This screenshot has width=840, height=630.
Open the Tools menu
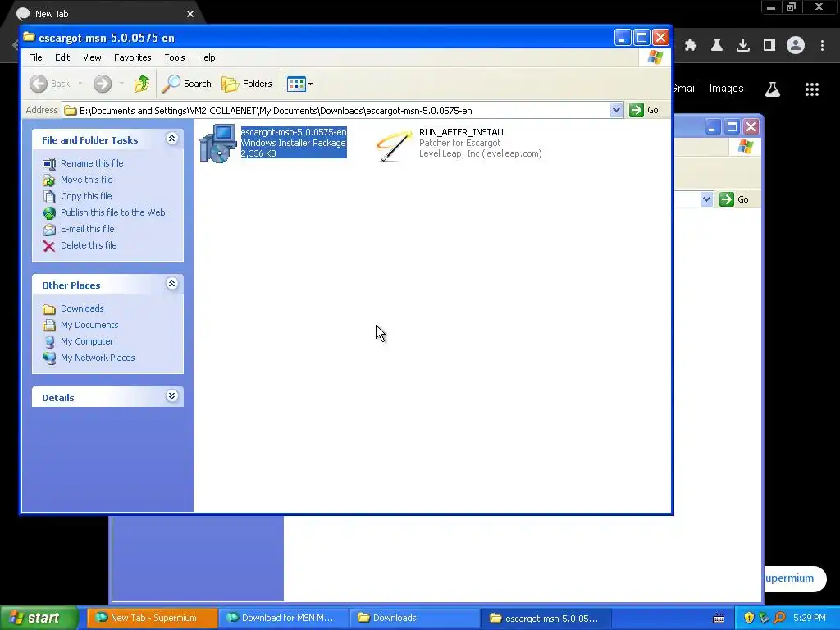(174, 57)
